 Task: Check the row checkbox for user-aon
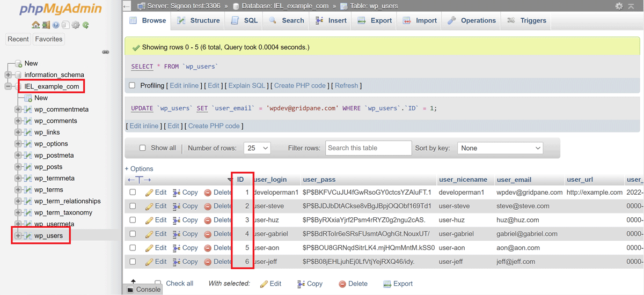click(x=133, y=248)
